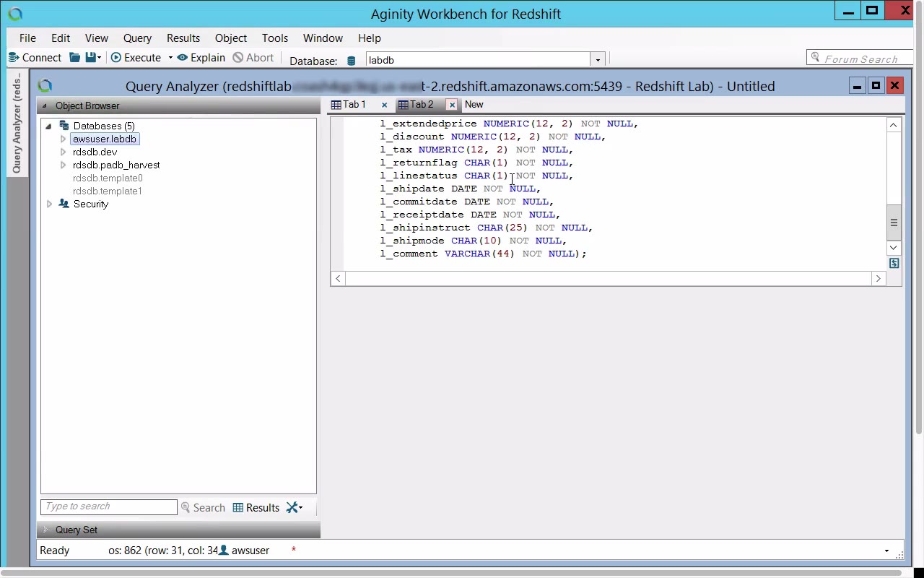The height and width of the screenshot is (578, 924).
Task: Expand the Security tree node
Action: pyautogui.click(x=49, y=204)
